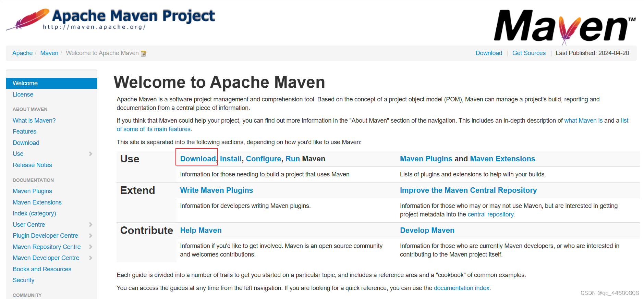Open Apache breadcrumb link

click(22, 53)
